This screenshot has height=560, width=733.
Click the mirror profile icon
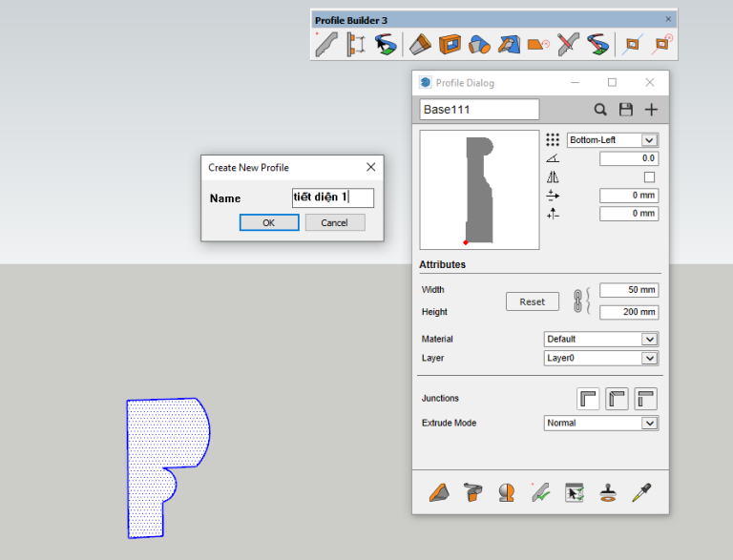tap(553, 177)
